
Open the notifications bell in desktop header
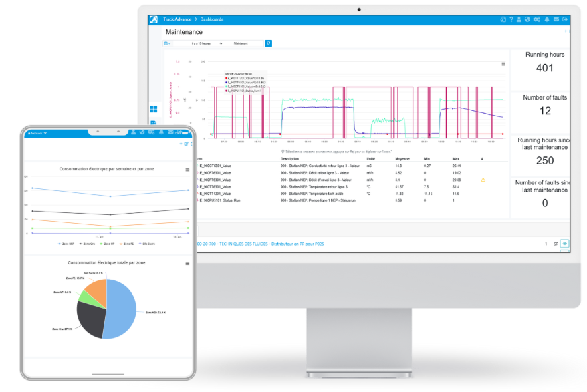547,19
